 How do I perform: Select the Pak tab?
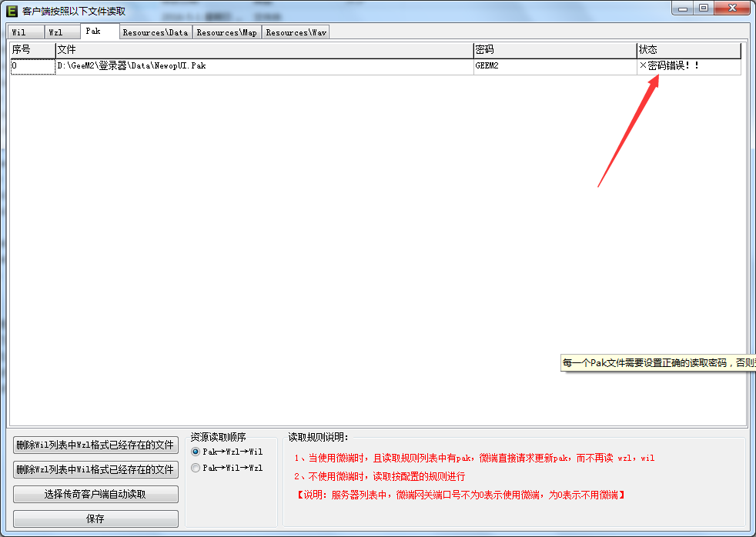[100, 31]
